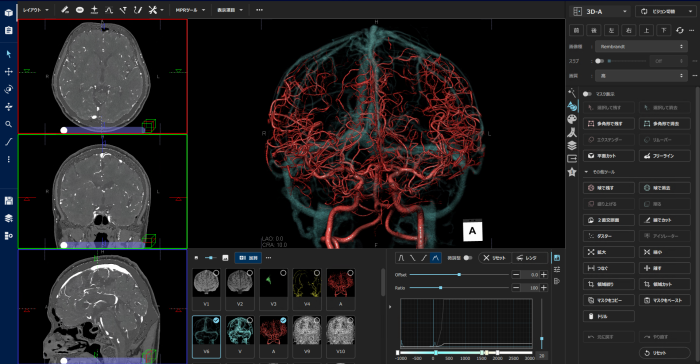700x364 pixels.
Task: Open the wrench tools dropdown arrow
Action: click(x=162, y=10)
